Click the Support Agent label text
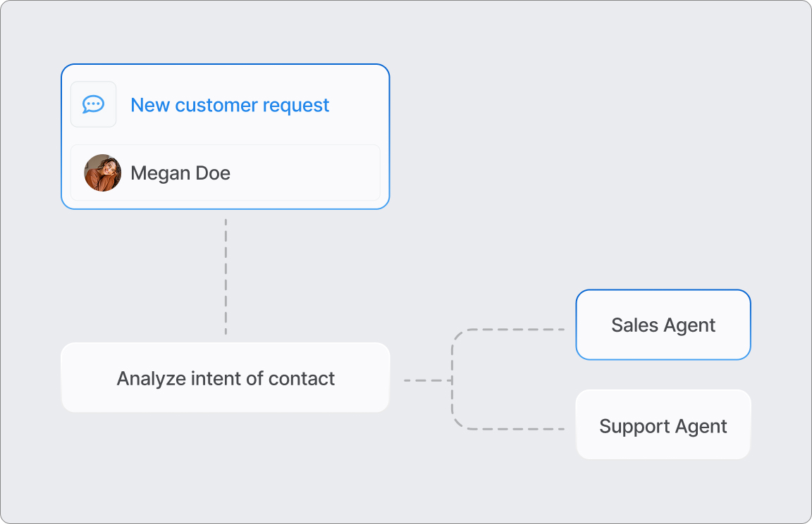The height and width of the screenshot is (524, 812). [663, 425]
